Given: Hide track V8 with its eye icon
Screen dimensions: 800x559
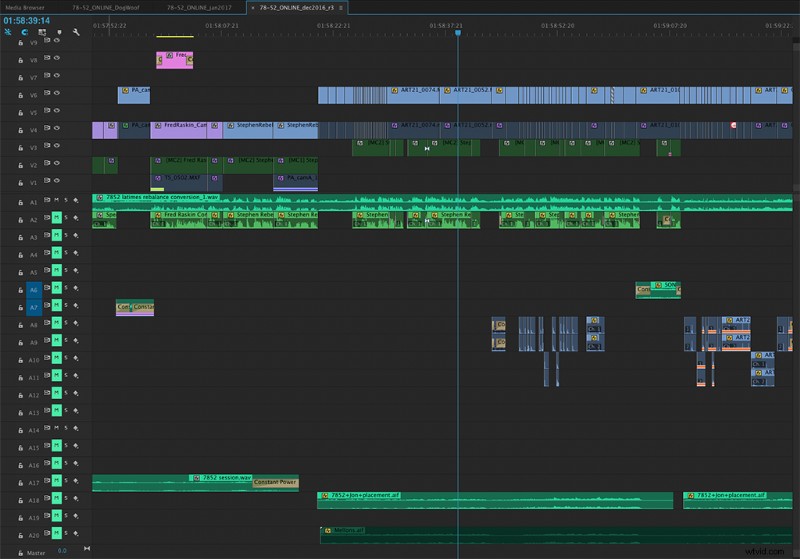Looking at the screenshot, I should [57, 58].
